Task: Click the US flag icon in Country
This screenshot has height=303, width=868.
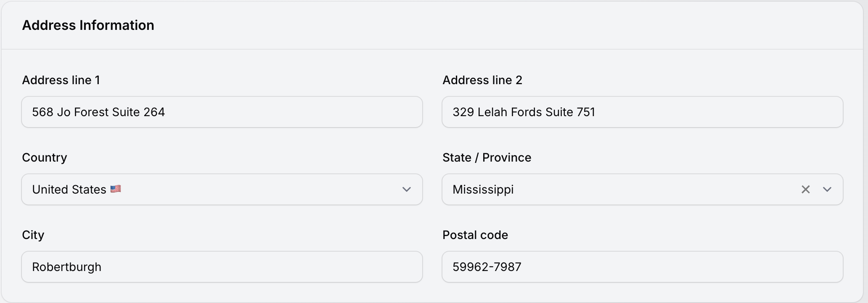Action: (x=116, y=189)
